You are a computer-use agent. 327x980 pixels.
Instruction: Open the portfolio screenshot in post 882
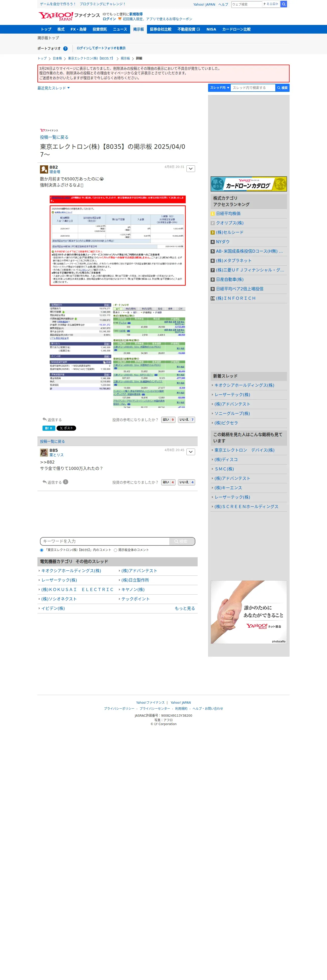[x=118, y=355]
